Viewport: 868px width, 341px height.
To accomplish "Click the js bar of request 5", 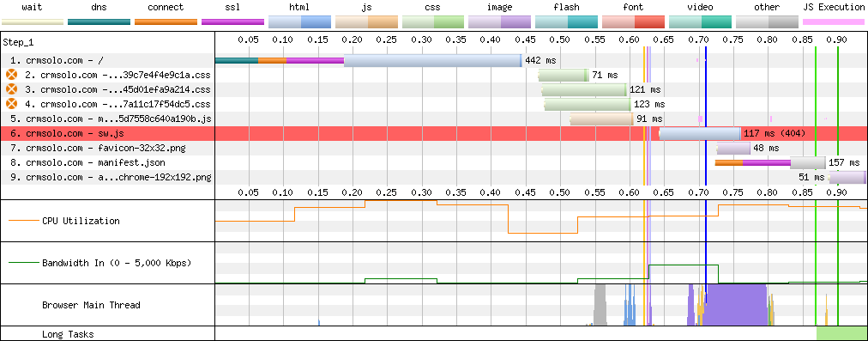I will click(602, 119).
